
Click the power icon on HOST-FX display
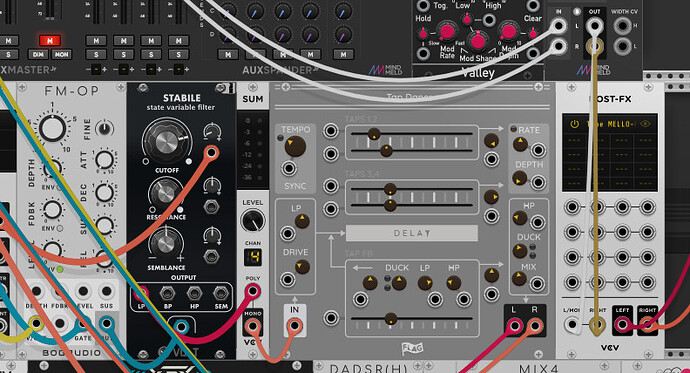point(574,124)
